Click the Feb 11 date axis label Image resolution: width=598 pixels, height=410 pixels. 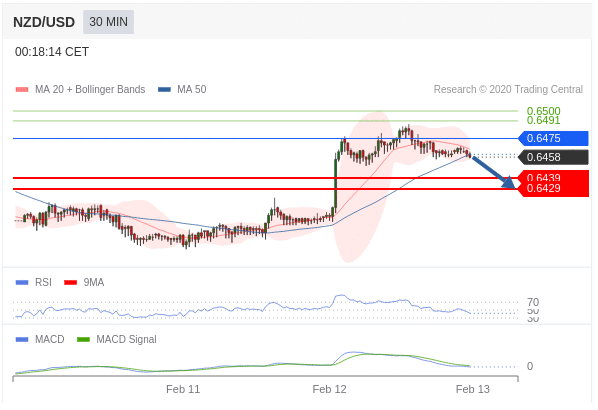[183, 389]
